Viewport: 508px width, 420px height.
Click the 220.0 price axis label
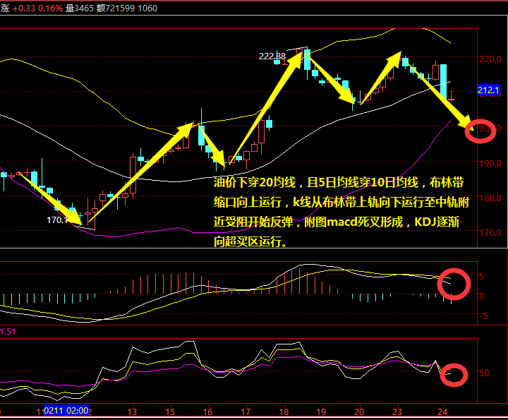tap(490, 59)
